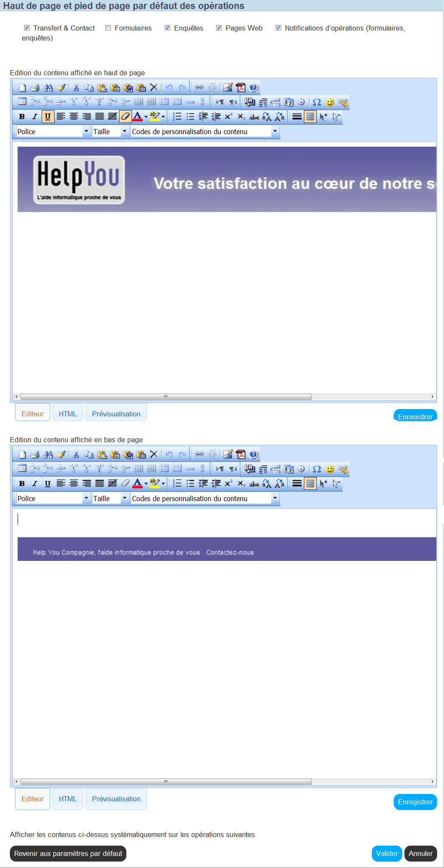Select Editeur tab of header editor
This screenshot has width=444, height=868.
tap(33, 413)
